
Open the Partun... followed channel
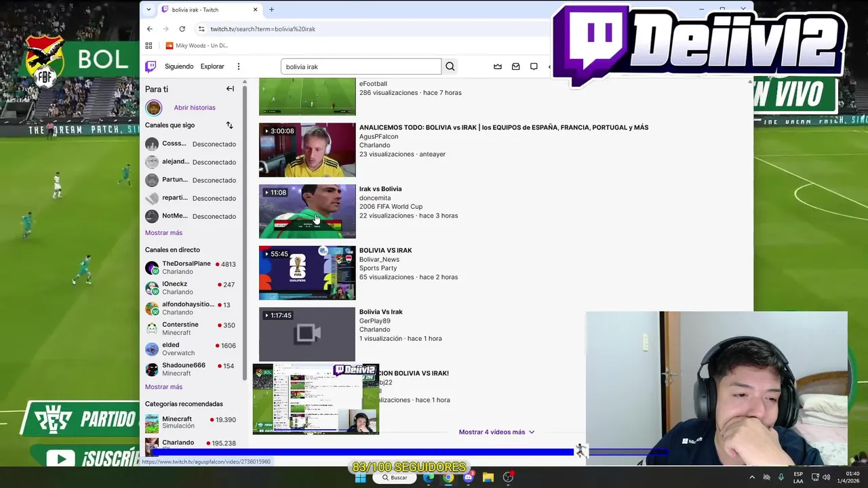(190, 180)
